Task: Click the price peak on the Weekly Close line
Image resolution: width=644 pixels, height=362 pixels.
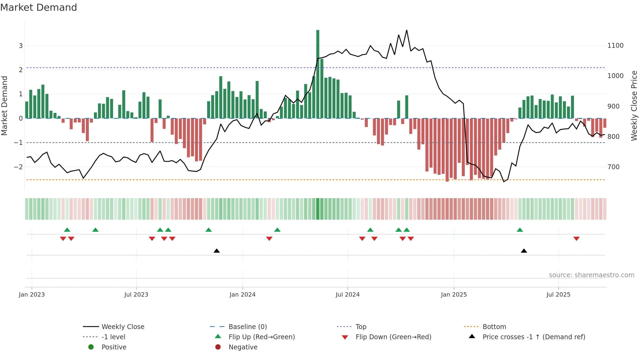Action: [407, 30]
